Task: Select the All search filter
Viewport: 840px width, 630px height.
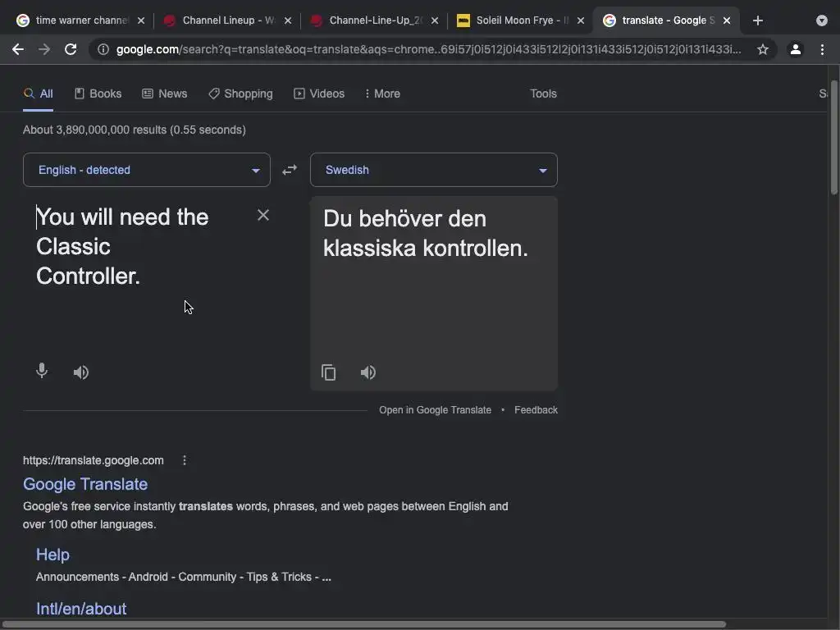Action: (38, 94)
